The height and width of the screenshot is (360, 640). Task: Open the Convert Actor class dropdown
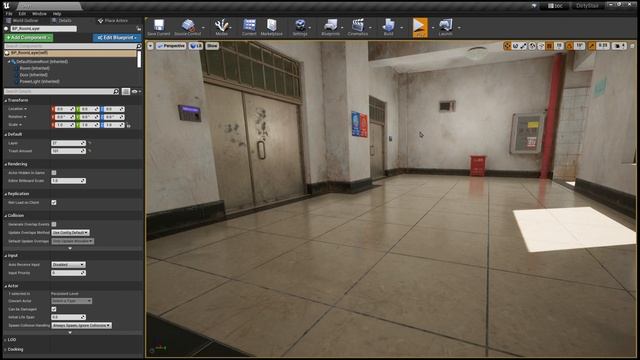pyautogui.click(x=71, y=301)
